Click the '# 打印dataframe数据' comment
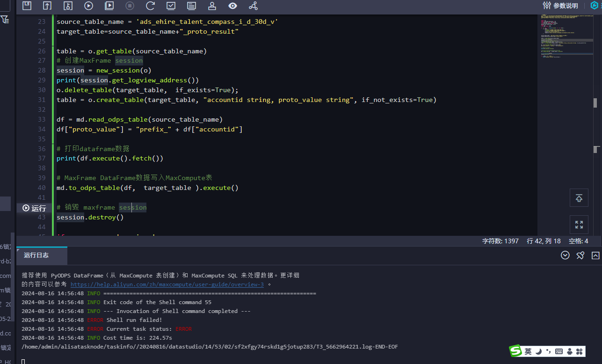This screenshot has height=364, width=602. pyautogui.click(x=93, y=148)
